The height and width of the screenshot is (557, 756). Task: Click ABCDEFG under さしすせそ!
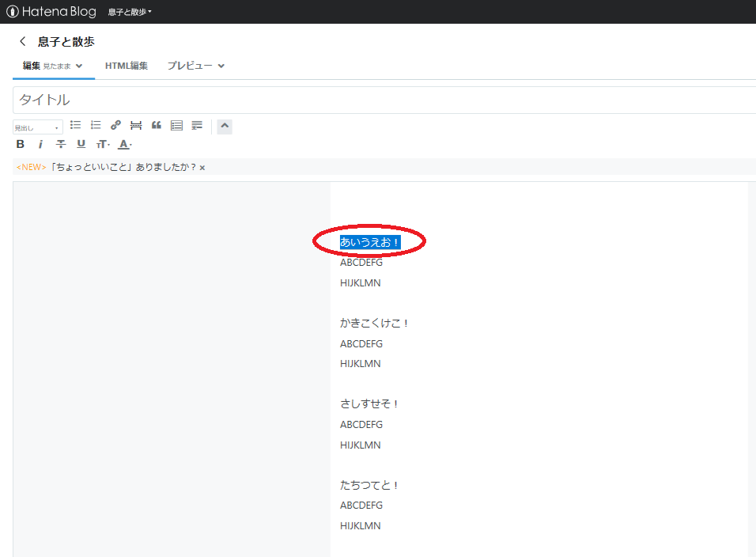[361, 425]
